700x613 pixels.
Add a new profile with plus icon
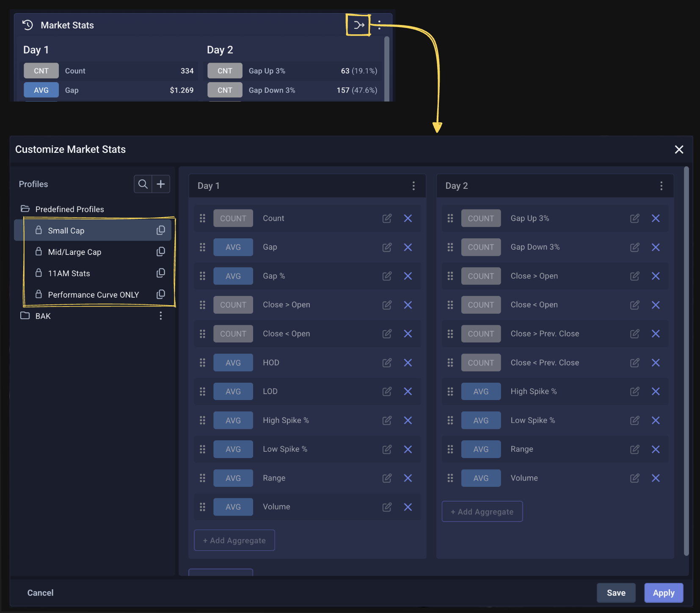point(161,184)
